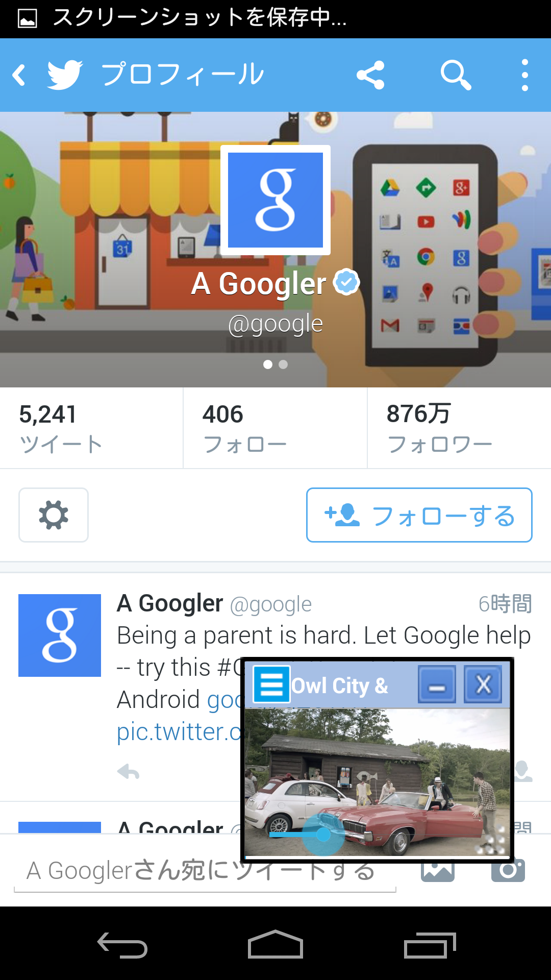The image size is (551, 980).
Task: Open the floating player menu icon
Action: (x=271, y=684)
